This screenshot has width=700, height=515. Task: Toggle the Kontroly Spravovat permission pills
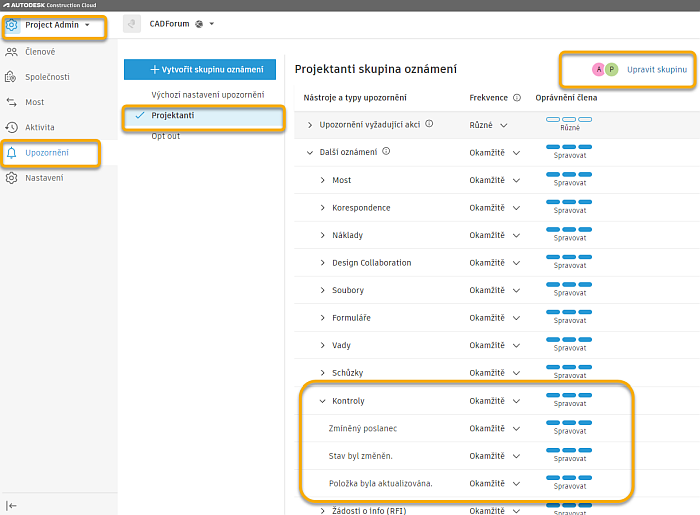(570, 400)
